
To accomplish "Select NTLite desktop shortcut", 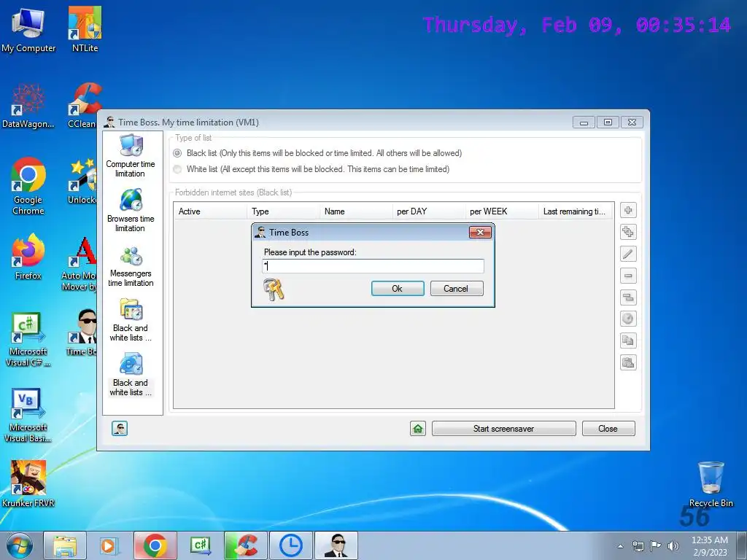I will pos(85,30).
